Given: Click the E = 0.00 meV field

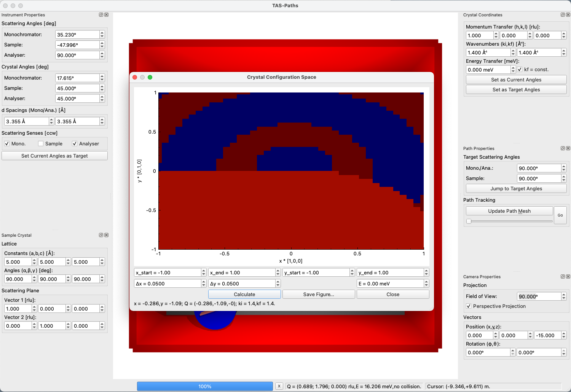Looking at the screenshot, I should click(x=390, y=284).
